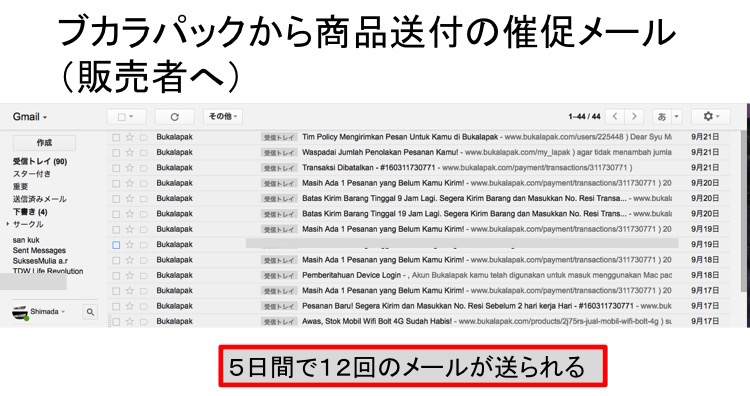Mark Pemberitahuan Device Login email as important
Image resolution: width=750 pixels, height=396 pixels.
point(143,275)
